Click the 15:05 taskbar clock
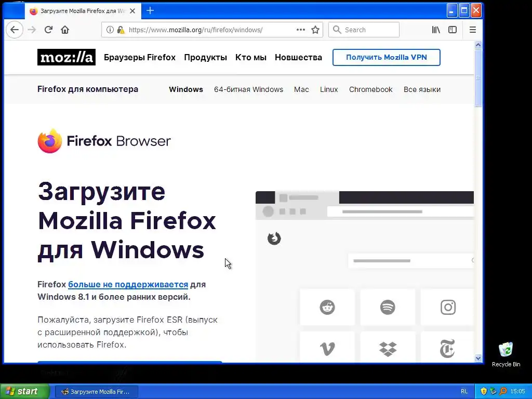532x399 pixels. (x=518, y=391)
